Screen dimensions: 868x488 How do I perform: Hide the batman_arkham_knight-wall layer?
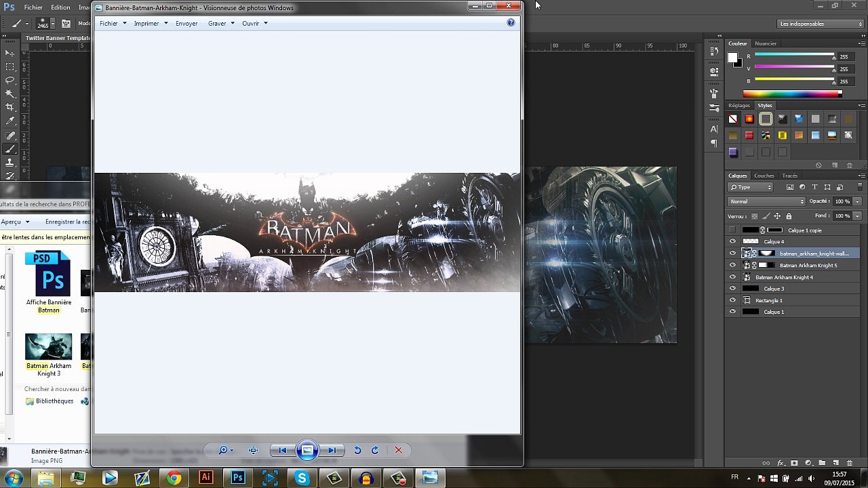(732, 253)
